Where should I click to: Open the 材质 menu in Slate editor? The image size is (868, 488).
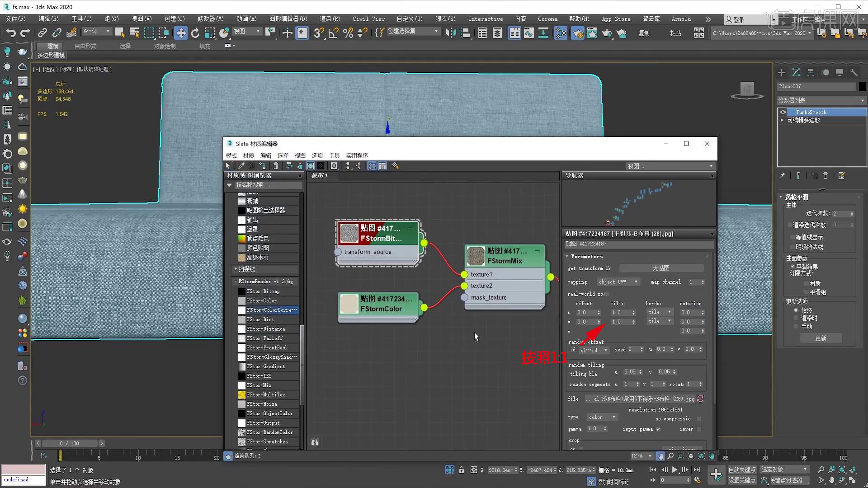tap(248, 155)
